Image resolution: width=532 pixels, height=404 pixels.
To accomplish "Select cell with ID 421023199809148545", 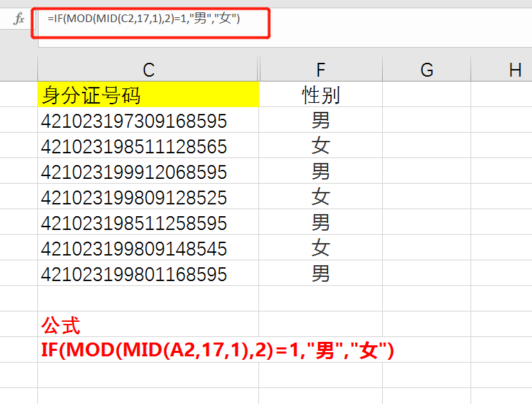I will pos(149,248).
